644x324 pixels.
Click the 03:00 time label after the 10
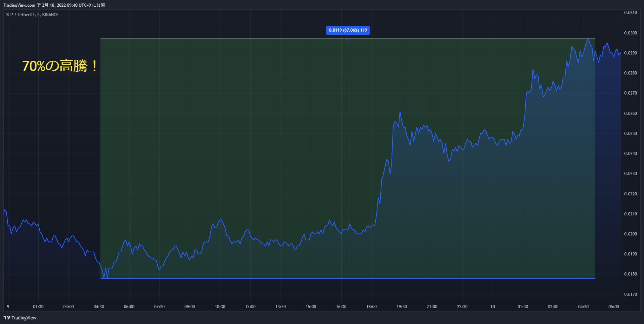click(x=553, y=307)
